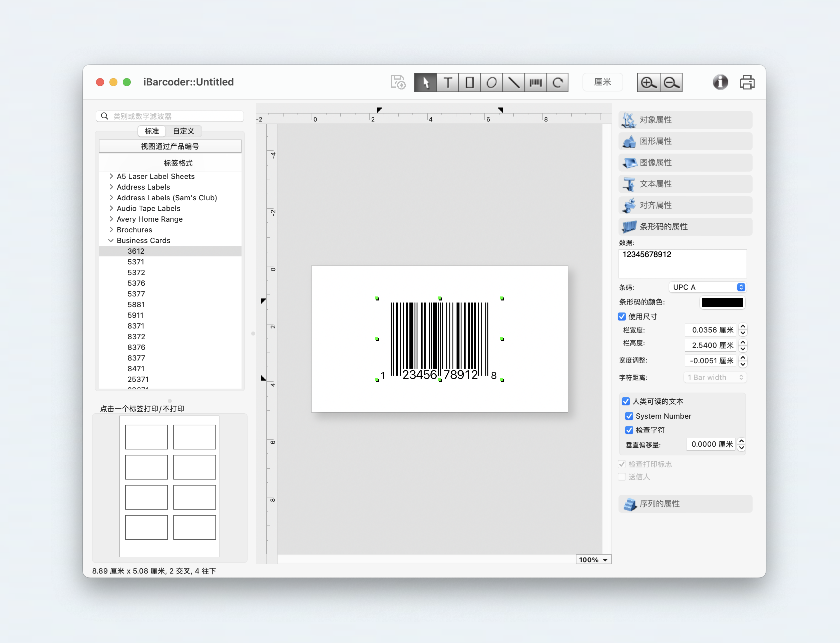Uncheck the System Number checkbox
840x643 pixels.
[x=629, y=416]
